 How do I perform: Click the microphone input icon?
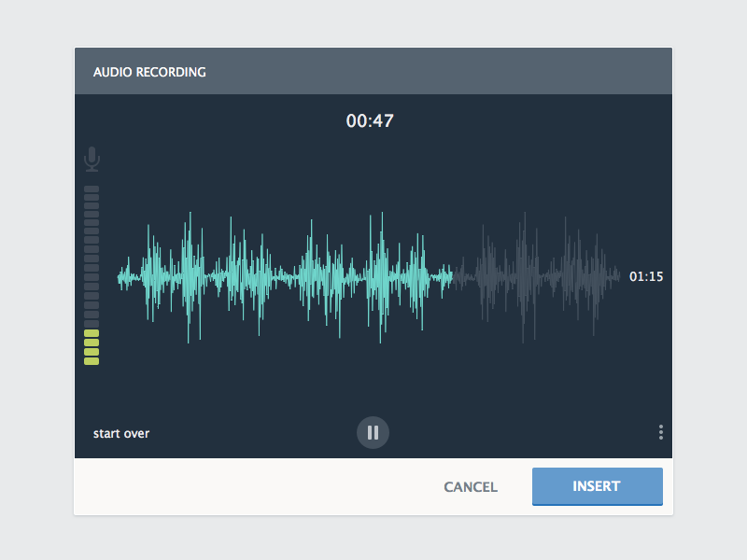(x=91, y=157)
